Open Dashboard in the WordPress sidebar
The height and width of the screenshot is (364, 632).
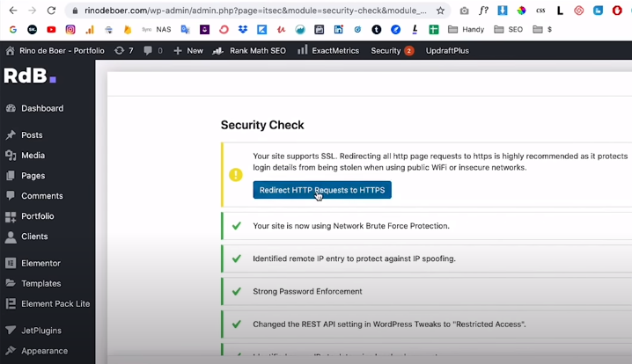pos(41,108)
